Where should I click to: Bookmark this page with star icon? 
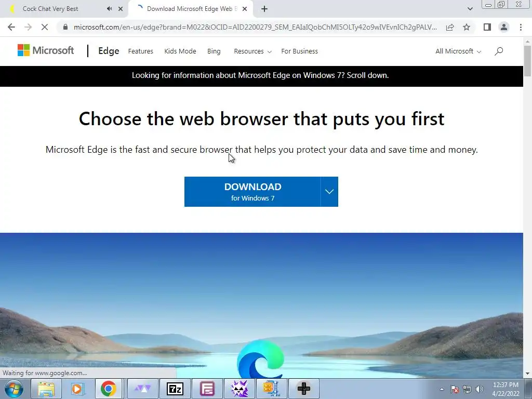pyautogui.click(x=467, y=27)
